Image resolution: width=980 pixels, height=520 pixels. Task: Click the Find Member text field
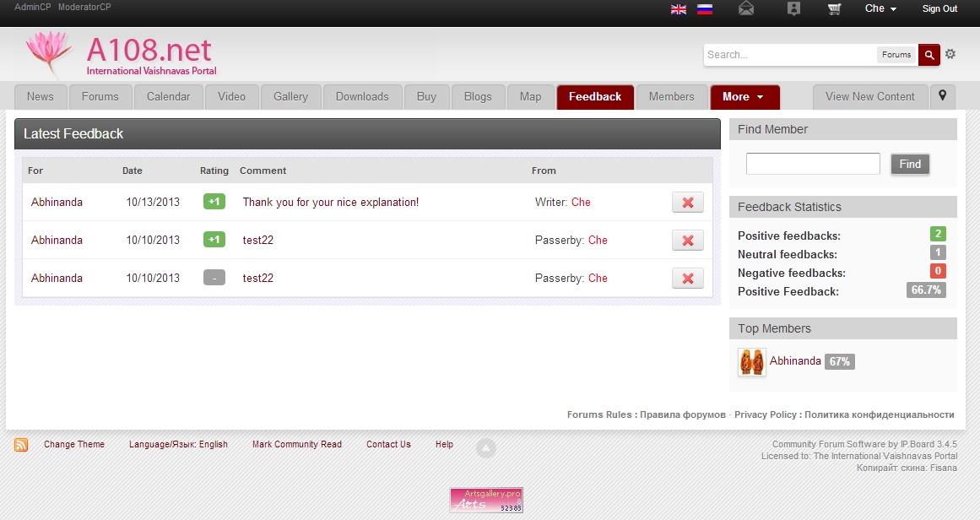[x=813, y=164]
